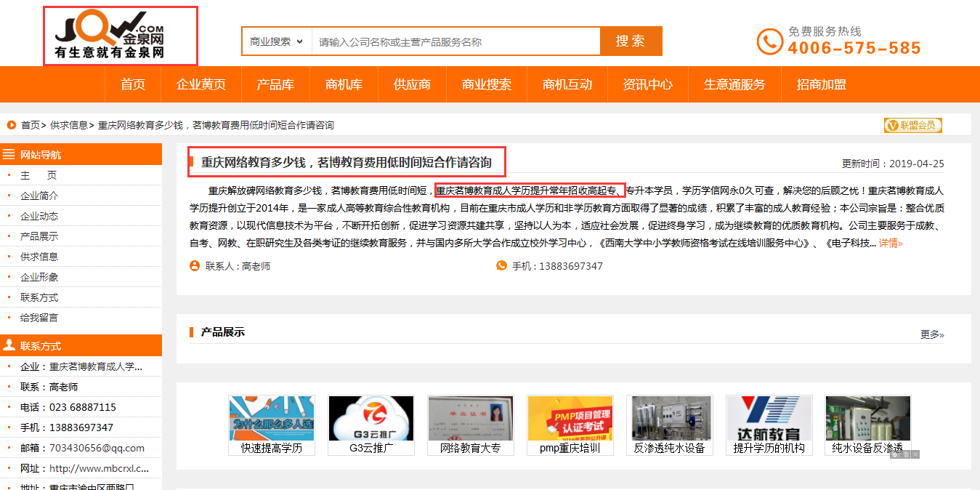980x490 pixels.
Task: Click the contact person icon beside 联系人
Action: [195, 266]
